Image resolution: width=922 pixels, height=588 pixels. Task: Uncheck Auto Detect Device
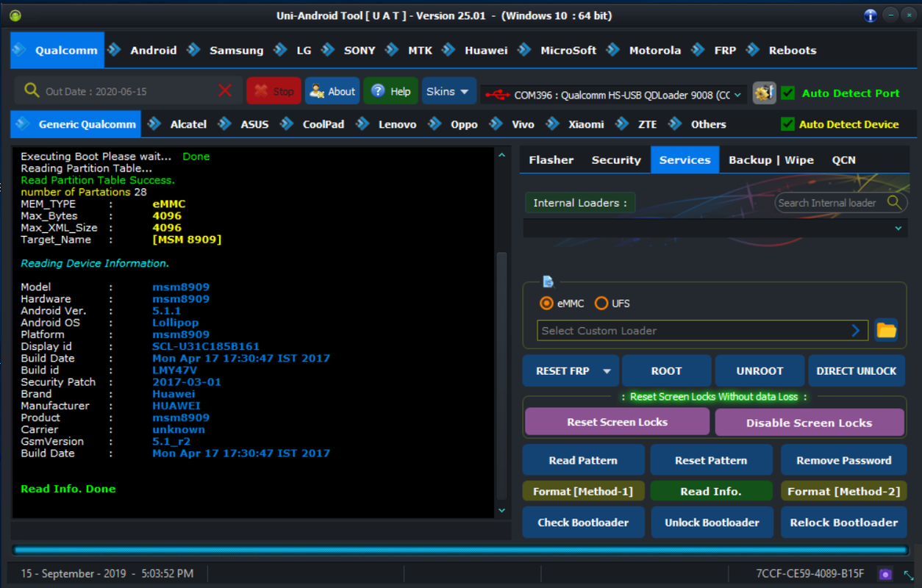(x=787, y=124)
